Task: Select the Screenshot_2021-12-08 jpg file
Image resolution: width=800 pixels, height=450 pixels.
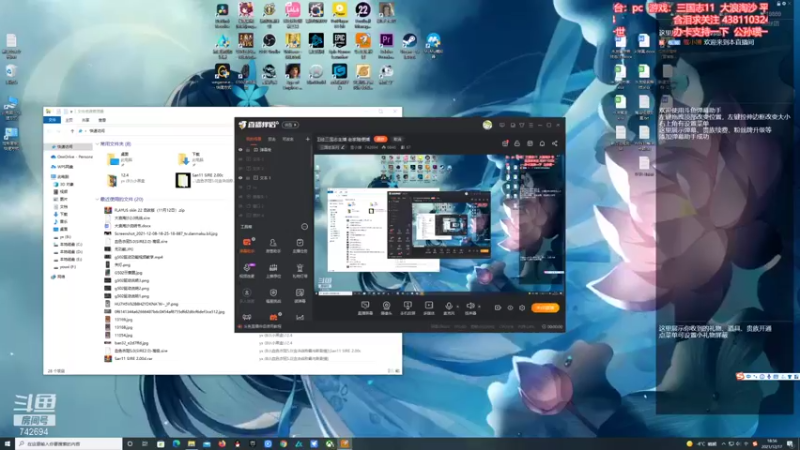Action: pos(161,234)
